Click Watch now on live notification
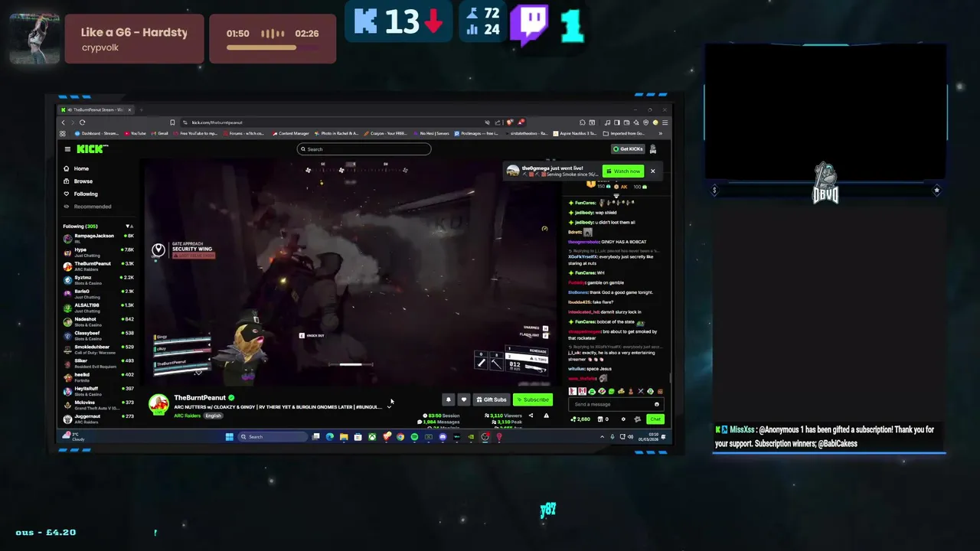This screenshot has height=551, width=980. [623, 171]
